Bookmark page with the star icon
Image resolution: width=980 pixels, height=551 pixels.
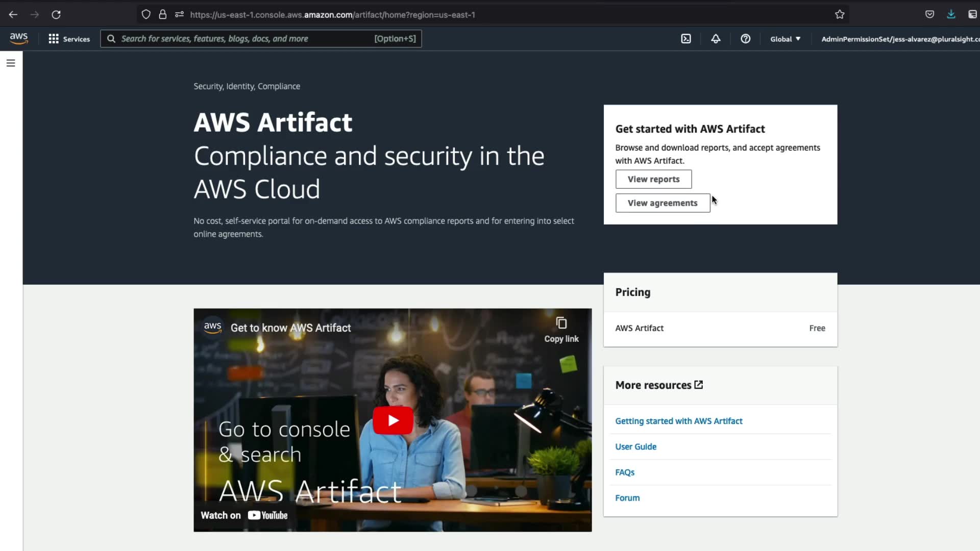tap(840, 15)
